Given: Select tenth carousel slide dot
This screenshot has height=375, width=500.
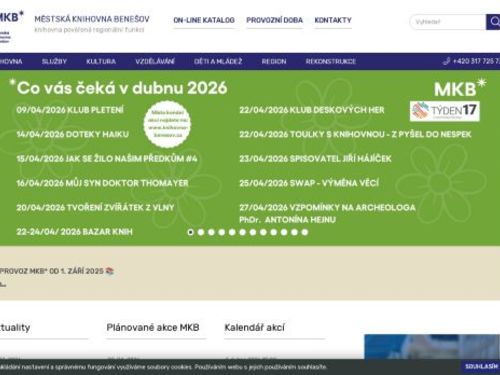Looking at the screenshot, I should click(284, 232).
